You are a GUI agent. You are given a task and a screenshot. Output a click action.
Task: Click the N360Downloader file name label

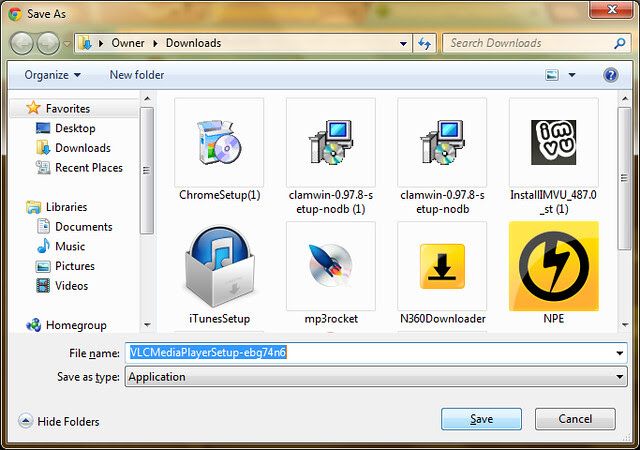tap(442, 319)
